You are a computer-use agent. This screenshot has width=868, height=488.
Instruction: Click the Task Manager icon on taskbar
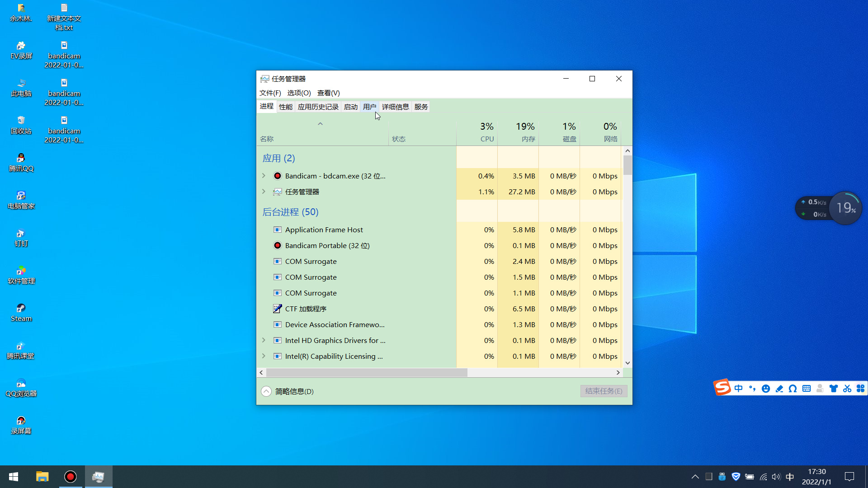(98, 476)
